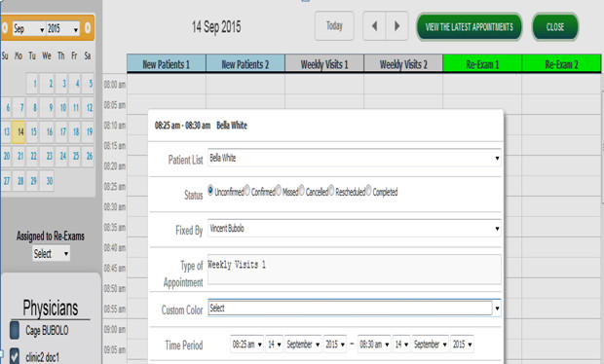This screenshot has width=604, height=364.
Task: Open the month dropdown showing Sep
Action: click(x=29, y=28)
